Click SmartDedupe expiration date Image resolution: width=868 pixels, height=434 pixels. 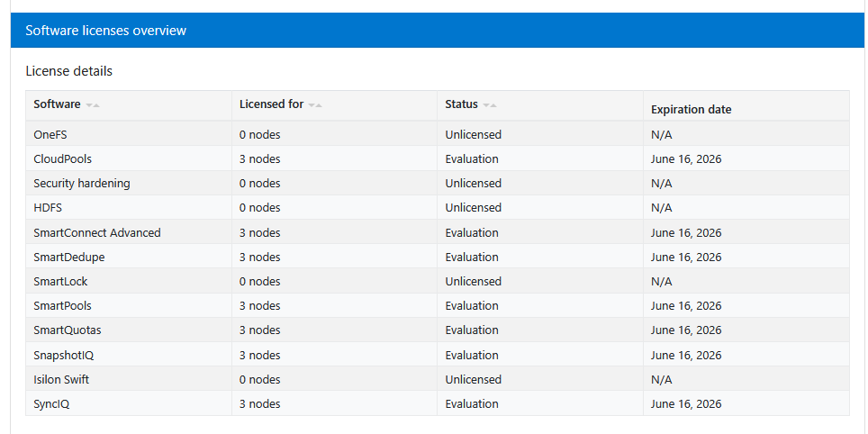tap(686, 257)
